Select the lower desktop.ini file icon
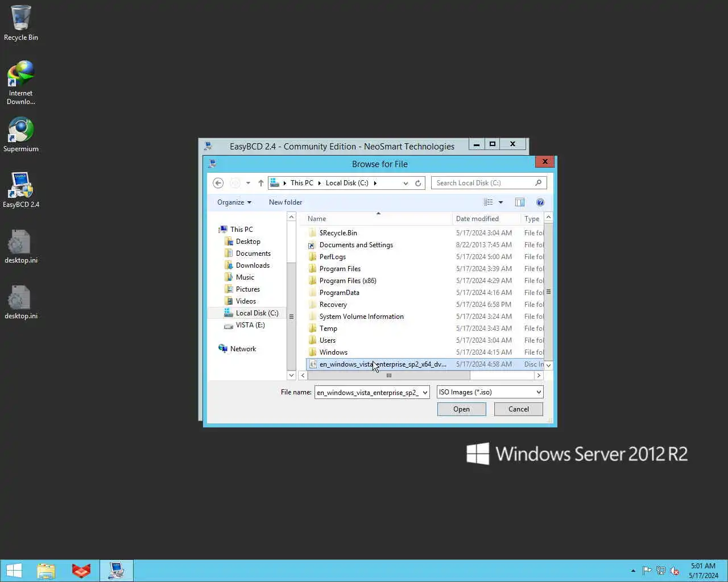Viewport: 728px width, 582px height. 21,302
